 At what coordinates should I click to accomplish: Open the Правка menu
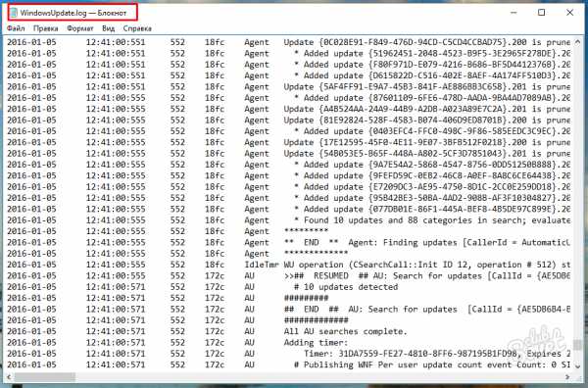(46, 28)
